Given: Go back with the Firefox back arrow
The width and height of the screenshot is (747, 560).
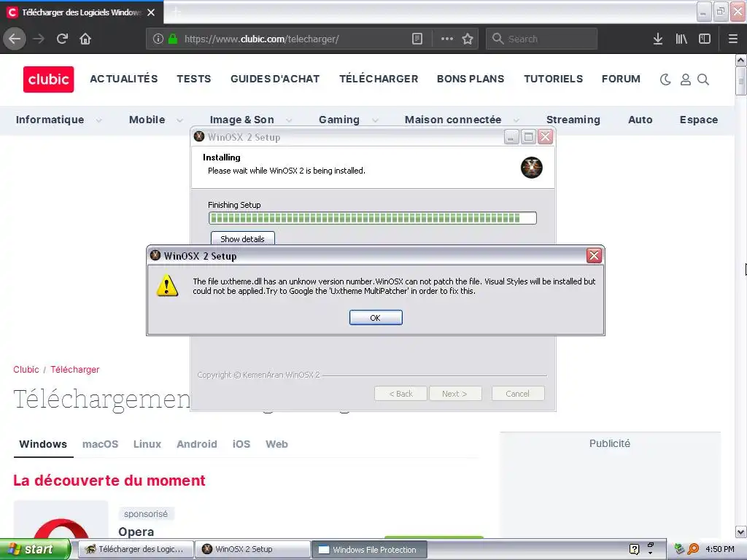Looking at the screenshot, I should (15, 39).
